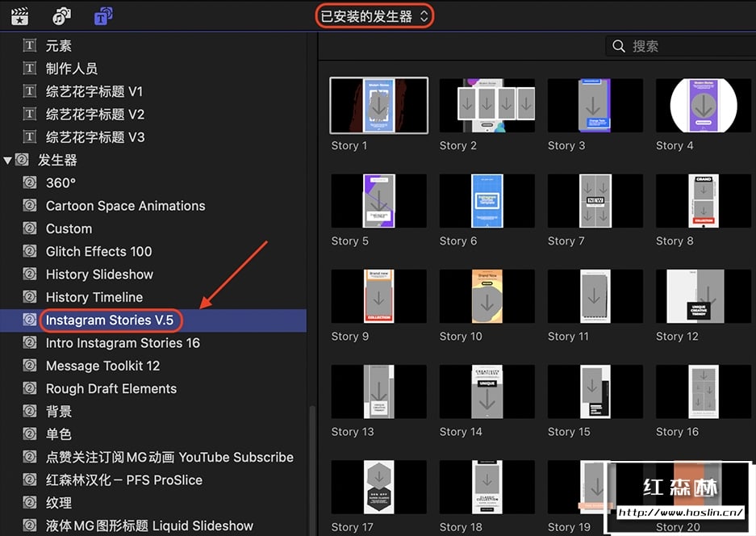This screenshot has height=536, width=756.
Task: Click the icon beside Rough Draft Elements
Action: [29, 388]
